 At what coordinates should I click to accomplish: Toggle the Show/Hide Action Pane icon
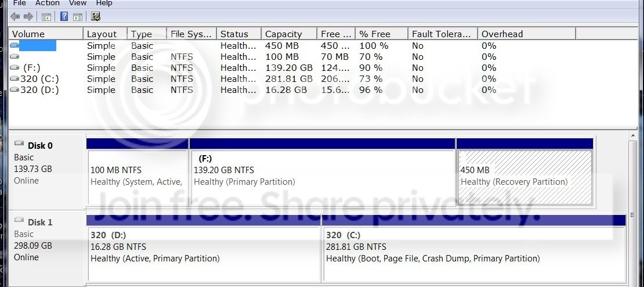(x=78, y=17)
